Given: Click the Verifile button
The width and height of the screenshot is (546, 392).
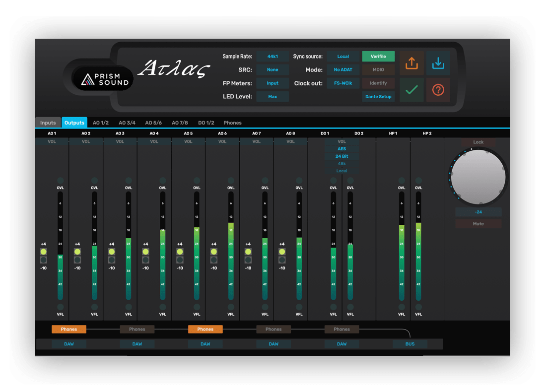Looking at the screenshot, I should (x=378, y=57).
